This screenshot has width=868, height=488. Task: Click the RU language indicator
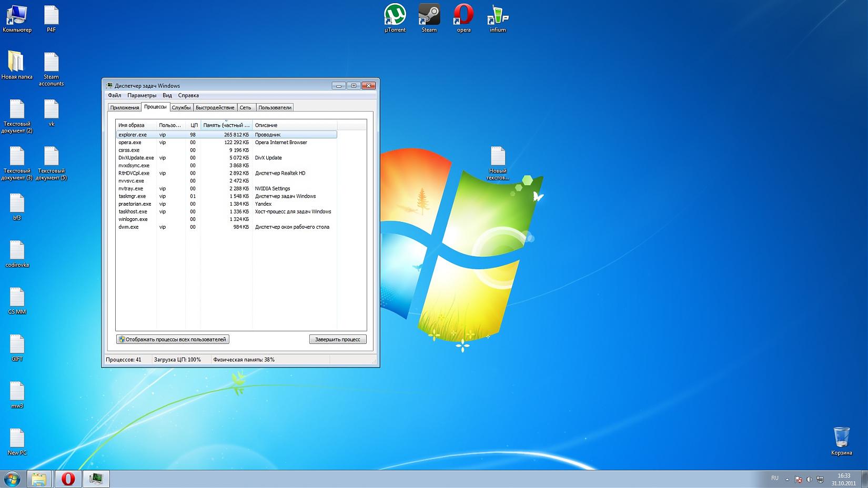click(x=774, y=478)
